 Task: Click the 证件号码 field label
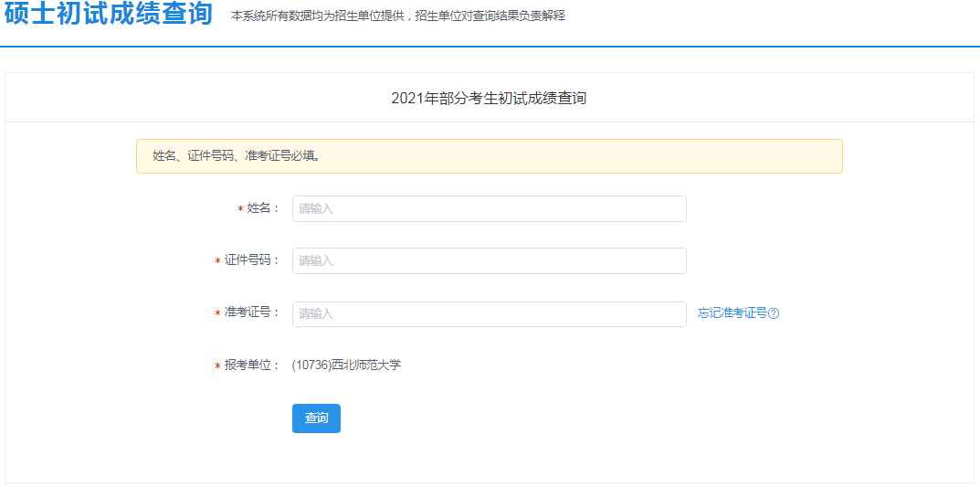pyautogui.click(x=252, y=260)
